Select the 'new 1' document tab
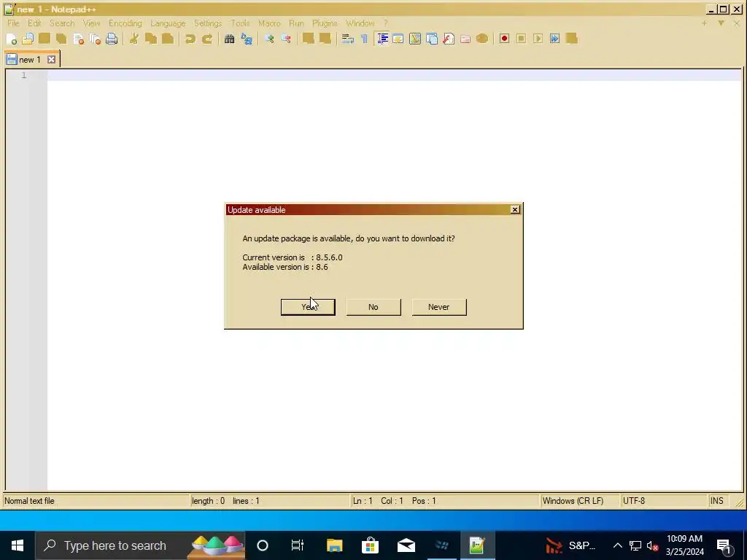 29,60
